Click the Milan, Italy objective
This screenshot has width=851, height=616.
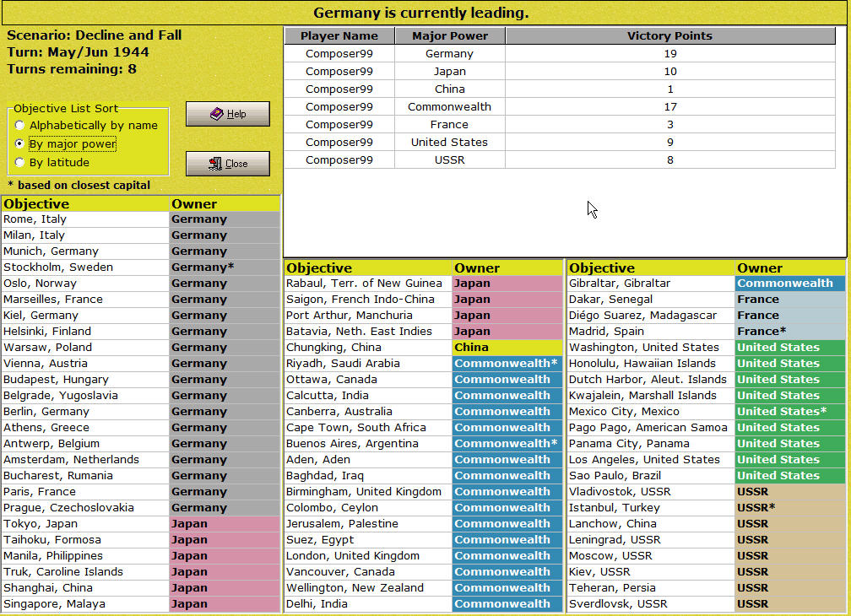tap(85, 235)
